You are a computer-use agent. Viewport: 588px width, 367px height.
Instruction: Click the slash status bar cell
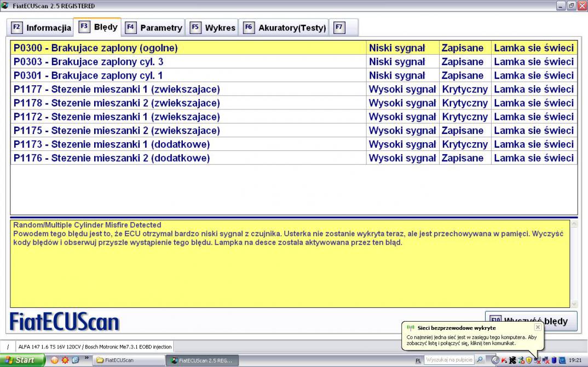click(8, 347)
